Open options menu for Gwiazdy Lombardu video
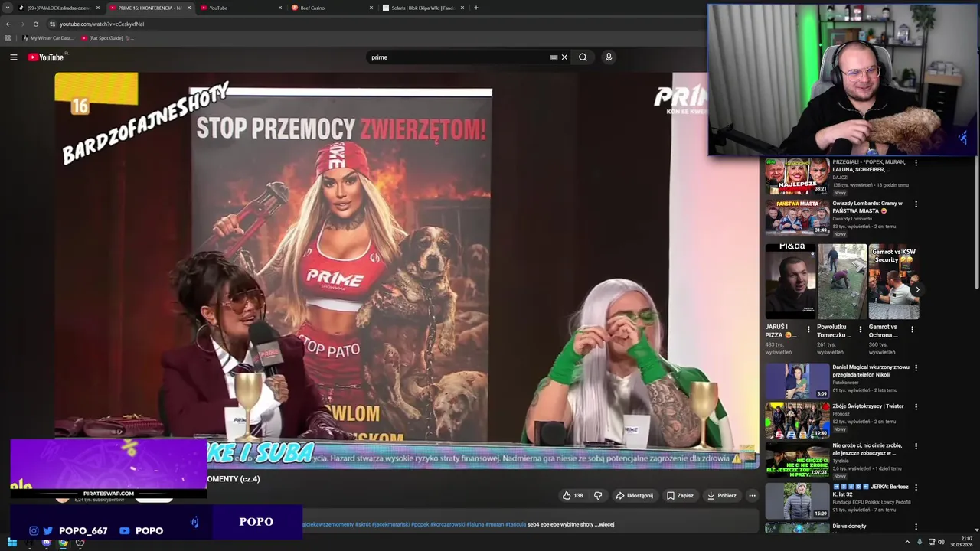Image resolution: width=980 pixels, height=551 pixels. tap(916, 204)
